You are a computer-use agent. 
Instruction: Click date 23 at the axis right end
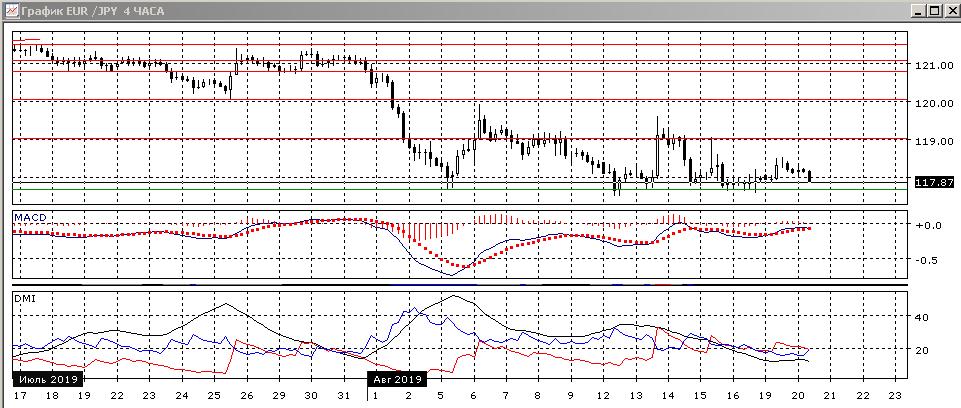coord(896,396)
